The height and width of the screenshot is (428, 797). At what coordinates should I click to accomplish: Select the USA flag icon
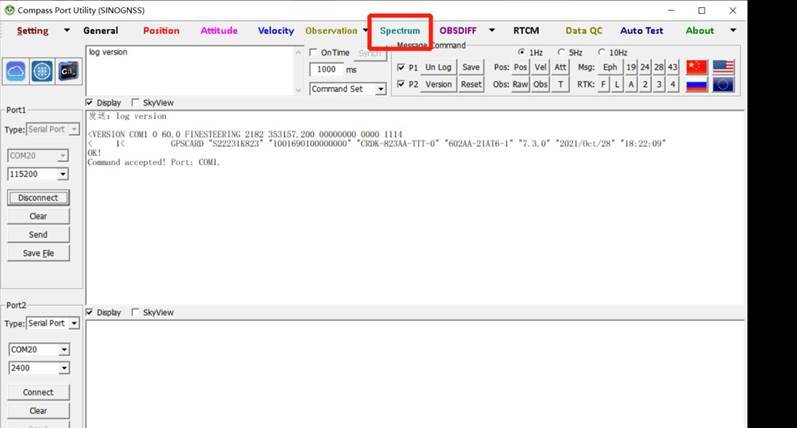tap(723, 67)
